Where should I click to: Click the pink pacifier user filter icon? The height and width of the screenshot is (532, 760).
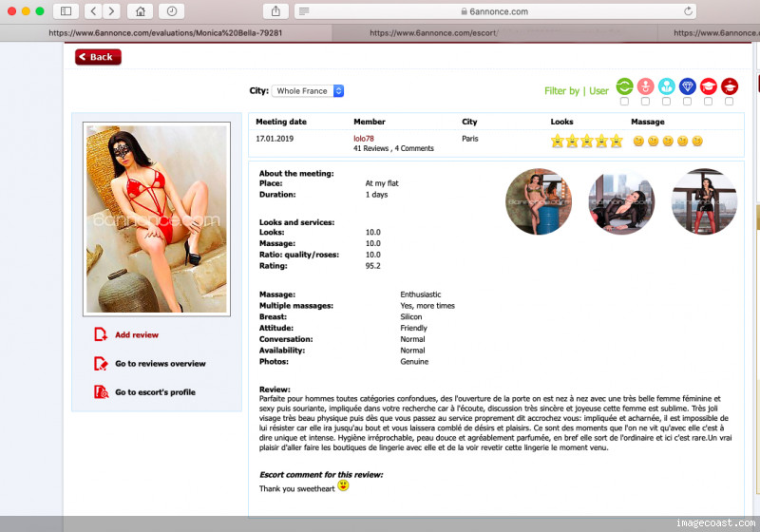[x=645, y=86]
